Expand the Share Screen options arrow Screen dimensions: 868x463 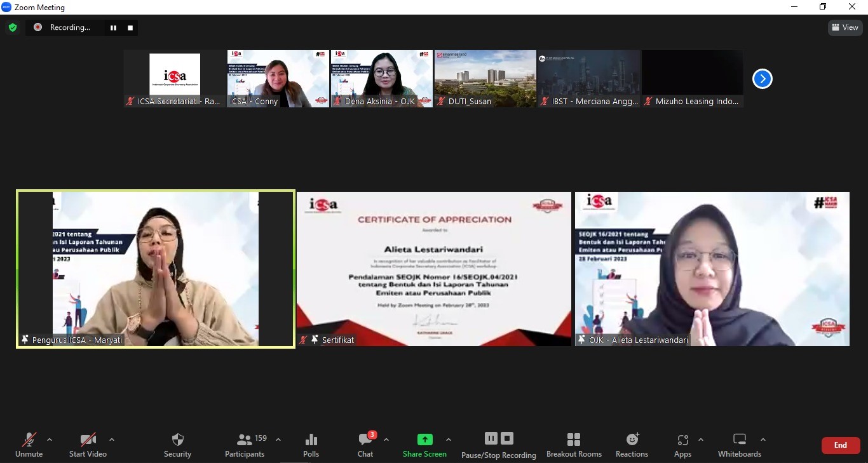[x=449, y=440]
